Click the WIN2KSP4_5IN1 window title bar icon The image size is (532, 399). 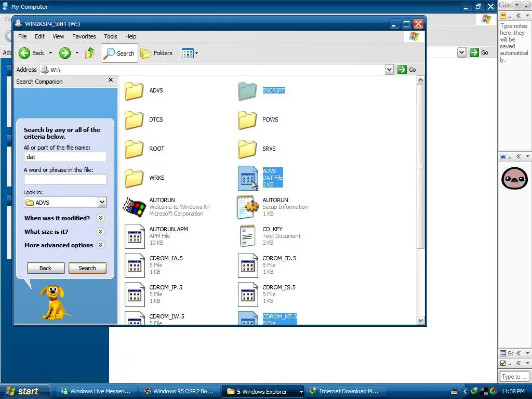(x=18, y=23)
